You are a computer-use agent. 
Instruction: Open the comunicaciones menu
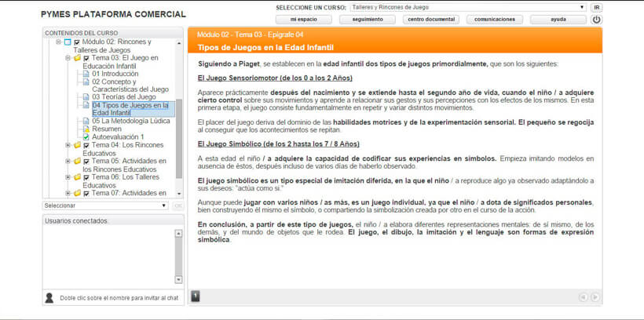(x=495, y=20)
